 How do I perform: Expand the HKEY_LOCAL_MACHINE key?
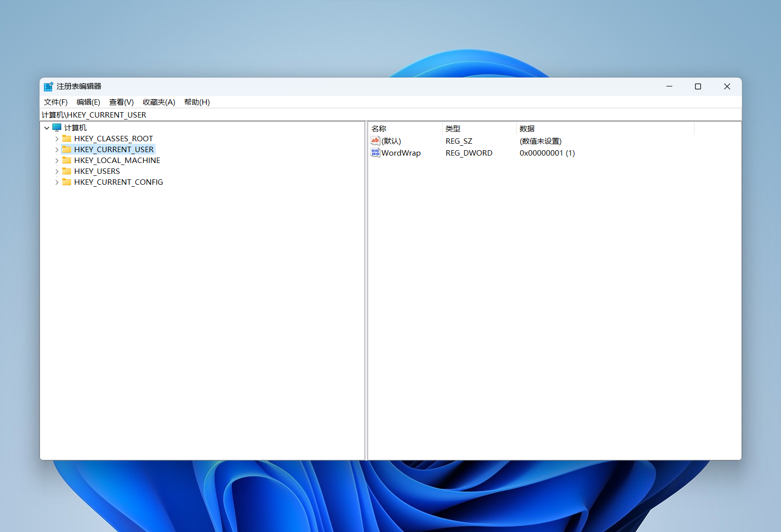[x=57, y=161]
